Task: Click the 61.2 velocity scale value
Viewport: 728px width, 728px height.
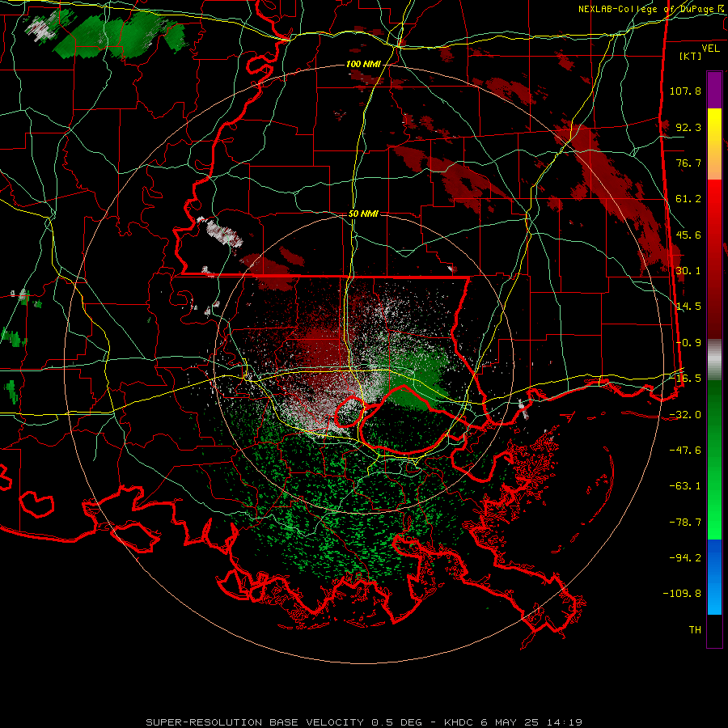Action: click(688, 199)
